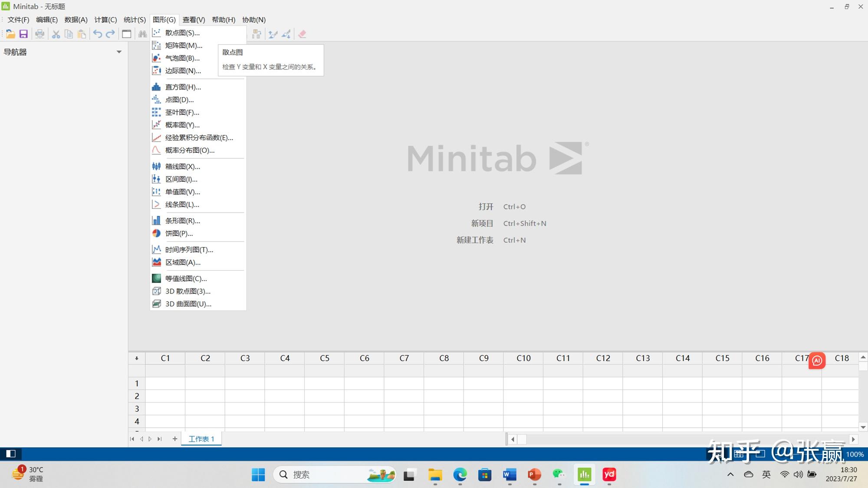Select 饼图(P) menu entry
The width and height of the screenshot is (868, 488).
[179, 233]
